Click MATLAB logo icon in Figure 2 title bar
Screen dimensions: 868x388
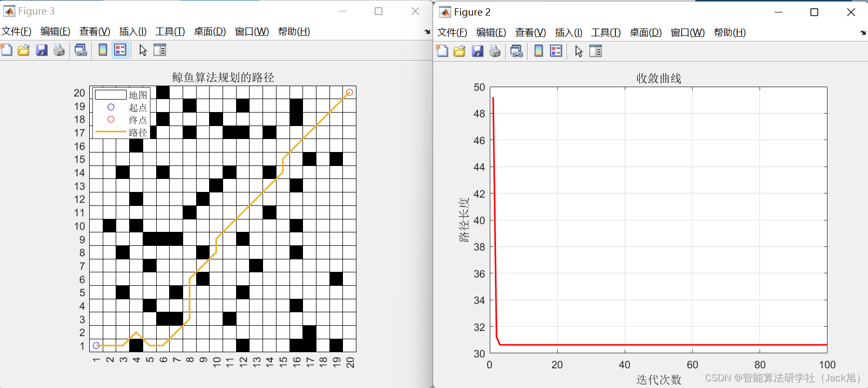[x=445, y=12]
